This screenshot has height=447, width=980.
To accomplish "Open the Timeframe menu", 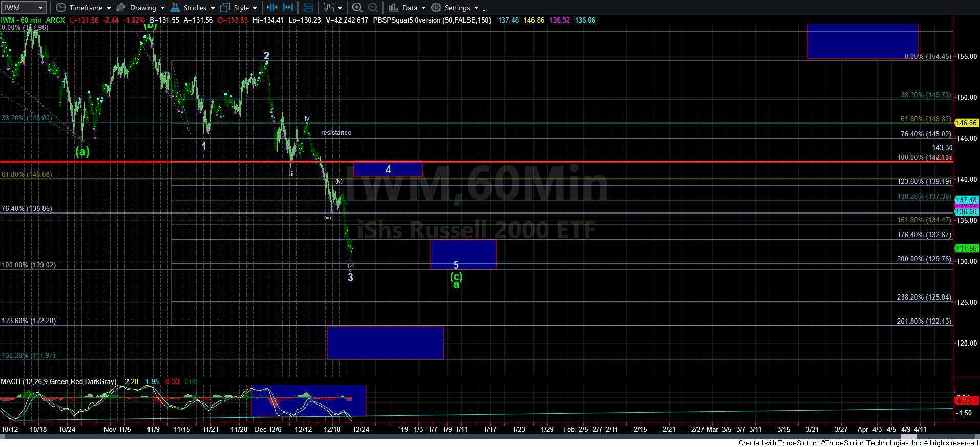I will [83, 8].
